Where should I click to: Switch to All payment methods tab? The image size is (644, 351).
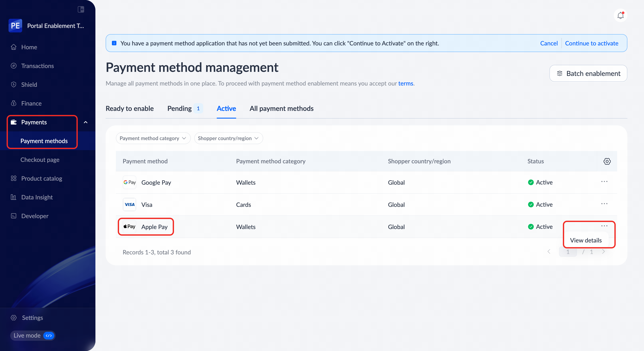[282, 109]
